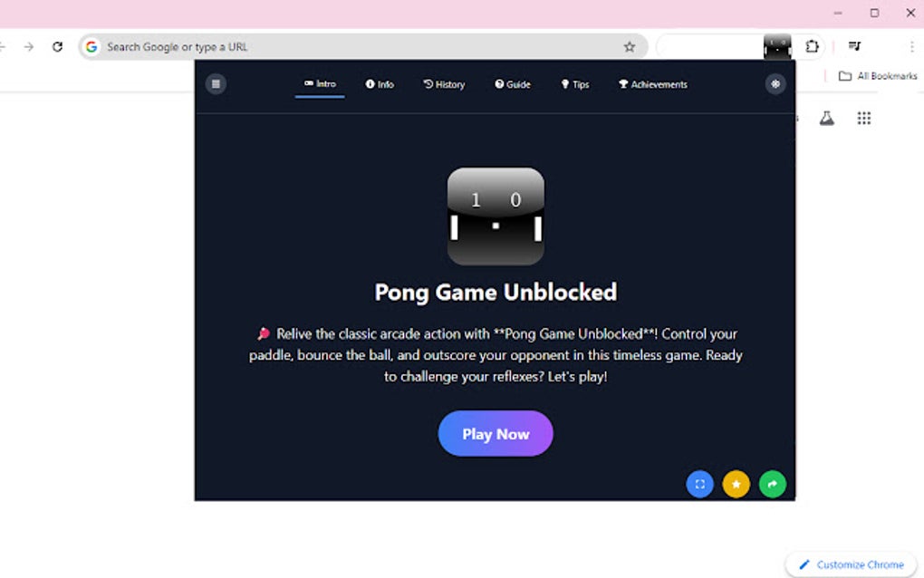The image size is (924, 578).
Task: Open the hamburger menu on the game popup
Action: coord(216,83)
